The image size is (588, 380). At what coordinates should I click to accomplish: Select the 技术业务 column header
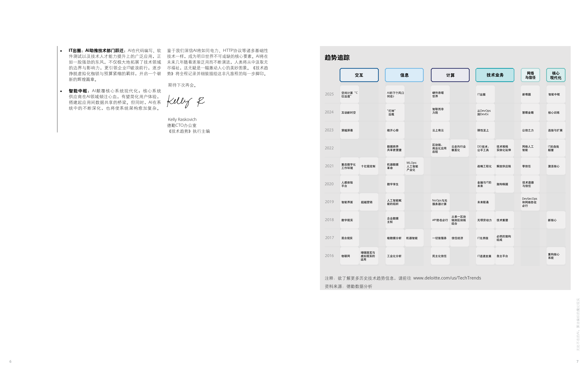click(x=495, y=75)
